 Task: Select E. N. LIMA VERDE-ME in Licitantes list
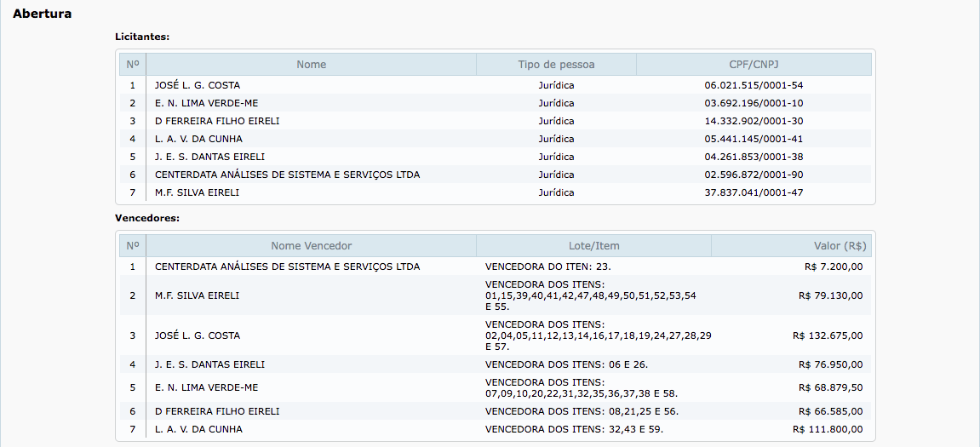tap(206, 103)
